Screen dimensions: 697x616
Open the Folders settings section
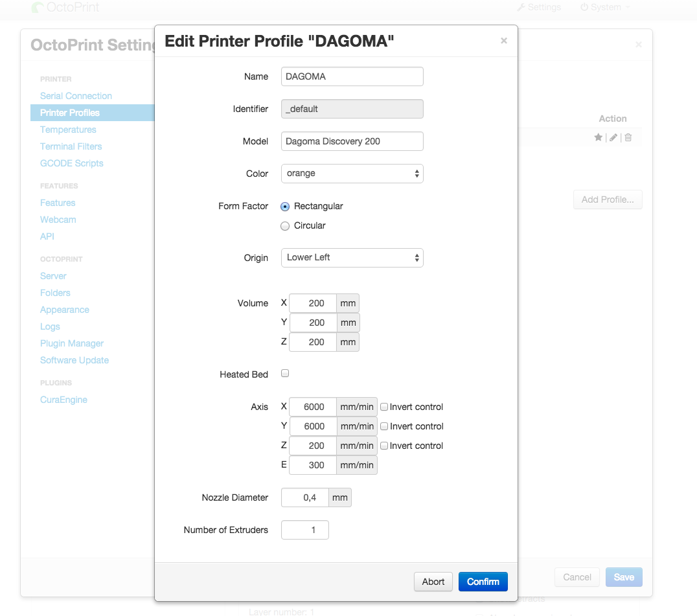(x=55, y=293)
